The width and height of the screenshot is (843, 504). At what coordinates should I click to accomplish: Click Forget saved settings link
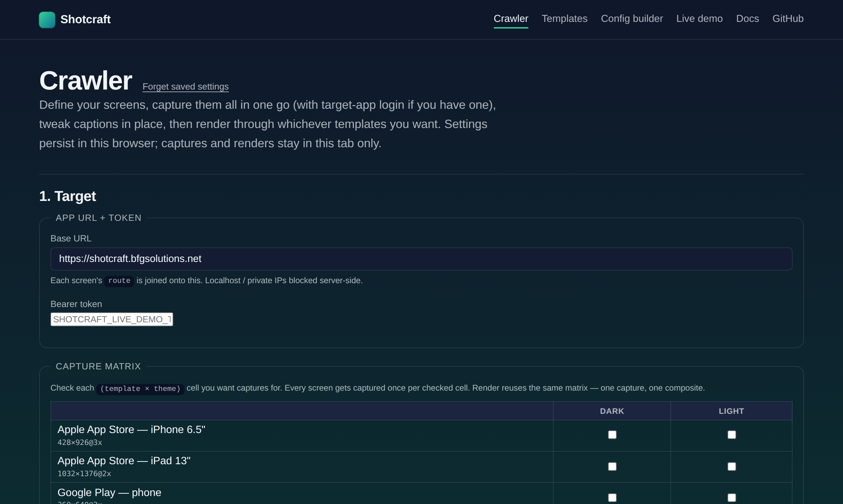186,87
